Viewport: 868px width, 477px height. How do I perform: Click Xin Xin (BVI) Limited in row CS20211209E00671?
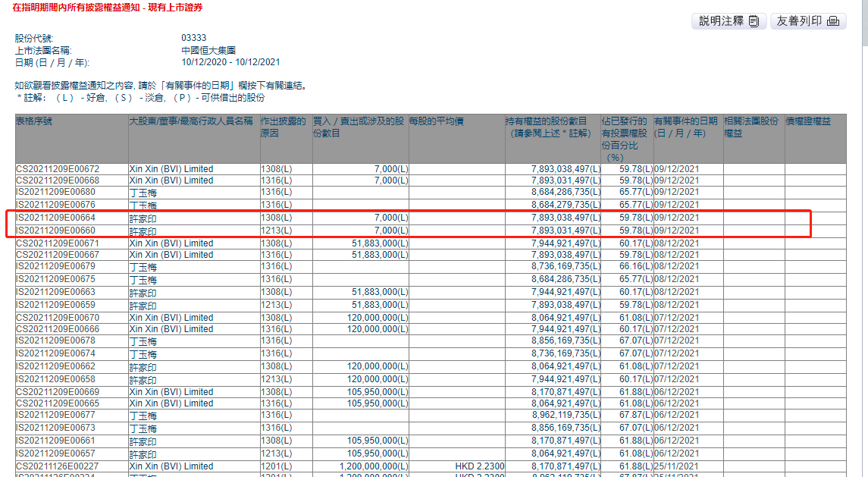(x=171, y=243)
